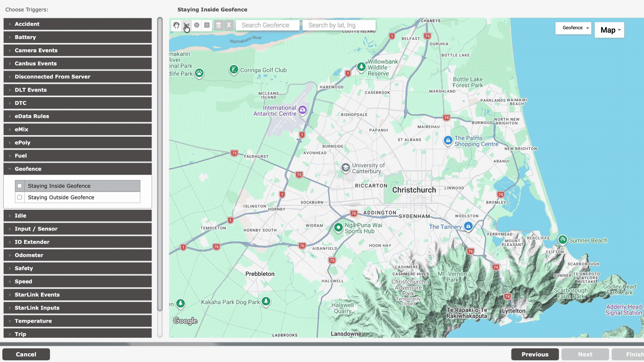
Task: Click the triggers list vertical scrollbar
Action: tap(160, 164)
